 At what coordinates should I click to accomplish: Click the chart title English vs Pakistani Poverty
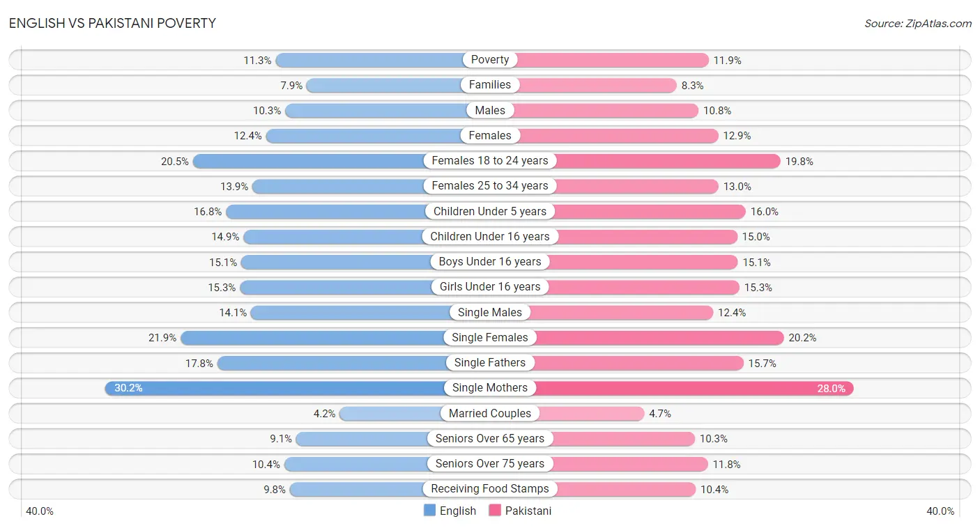coord(112,23)
